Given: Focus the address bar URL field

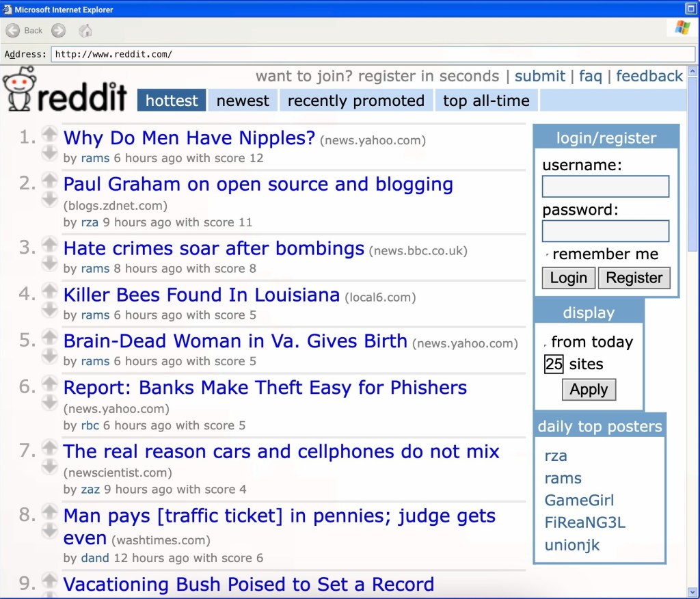Looking at the screenshot, I should point(373,55).
